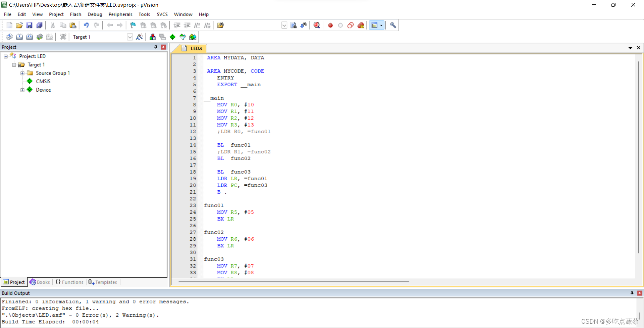Open the File menu
644x328 pixels.
7,14
